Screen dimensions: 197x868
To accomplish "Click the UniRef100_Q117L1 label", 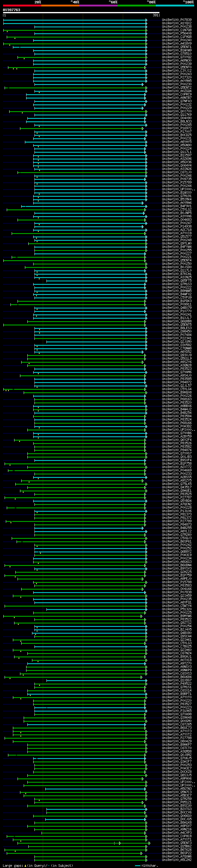I will pos(177,152).
